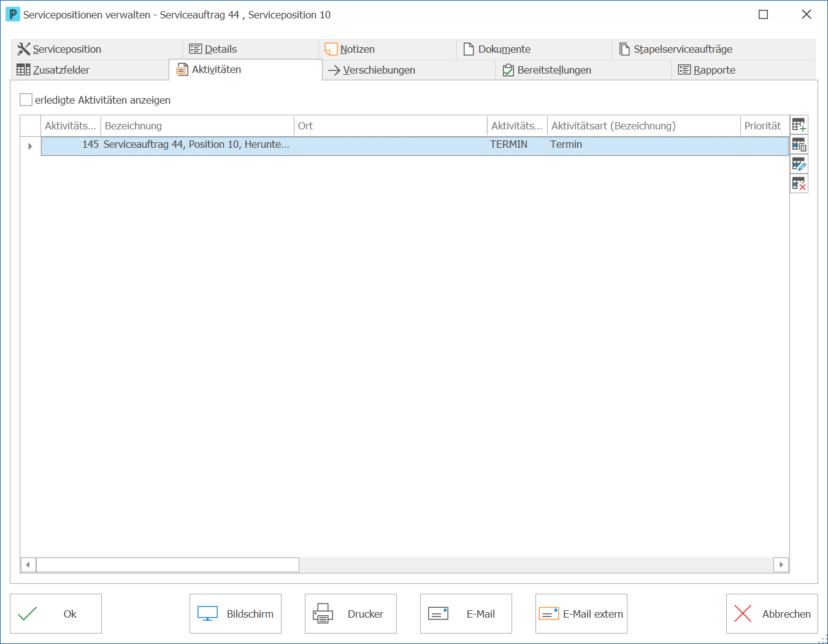The height and width of the screenshot is (644, 828).
Task: Go to the Stapelserviceaufträge tab
Action: point(714,50)
